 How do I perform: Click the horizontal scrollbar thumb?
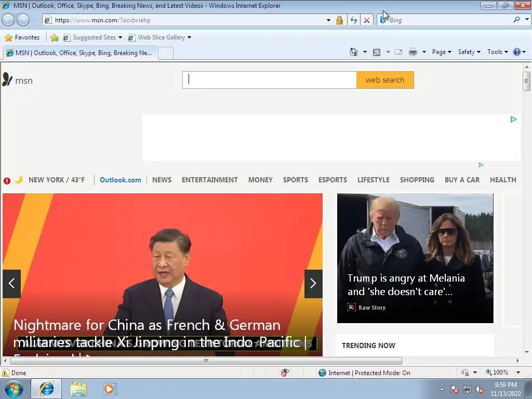point(205,361)
